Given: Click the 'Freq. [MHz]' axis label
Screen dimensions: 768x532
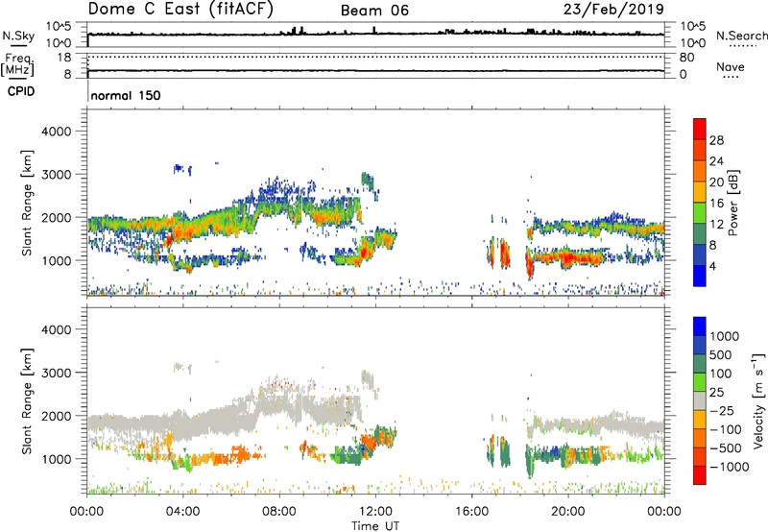Looking at the screenshot, I should 18,65.
